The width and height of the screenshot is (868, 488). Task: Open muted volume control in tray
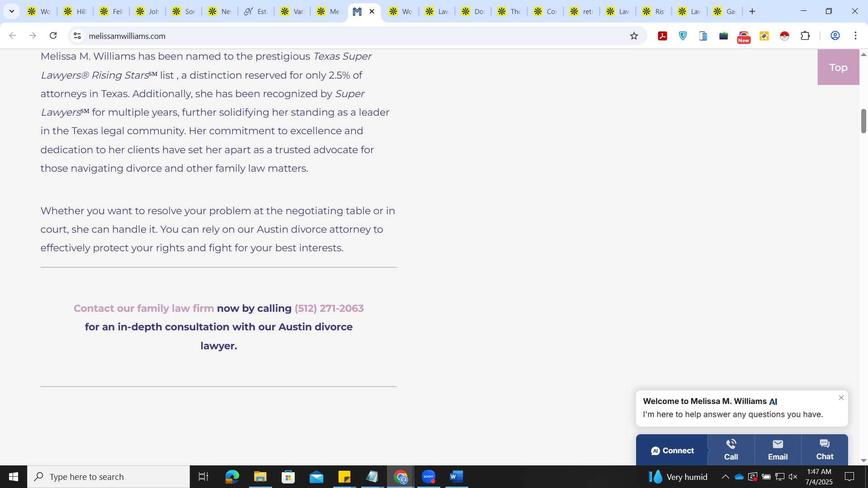tap(793, 477)
